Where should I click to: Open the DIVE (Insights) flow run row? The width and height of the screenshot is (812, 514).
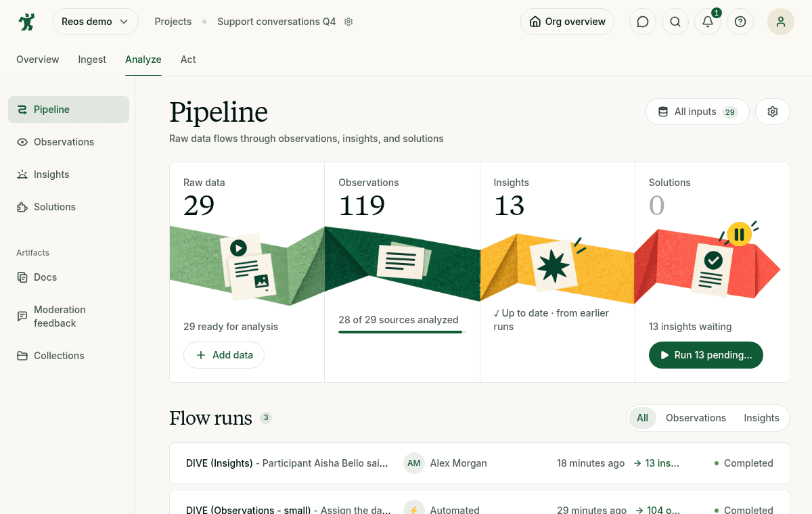pyautogui.click(x=480, y=463)
